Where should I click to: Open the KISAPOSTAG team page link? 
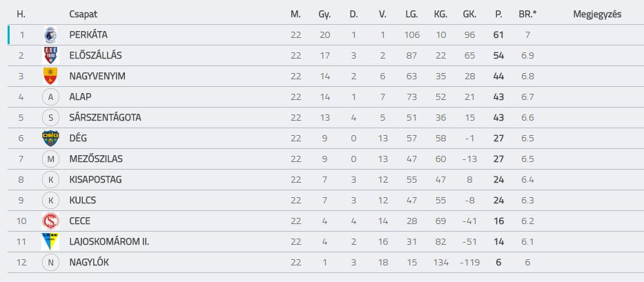95,179
